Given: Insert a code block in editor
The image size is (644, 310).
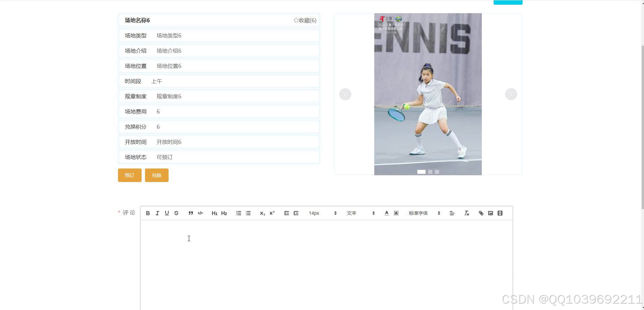Looking at the screenshot, I should point(200,213).
